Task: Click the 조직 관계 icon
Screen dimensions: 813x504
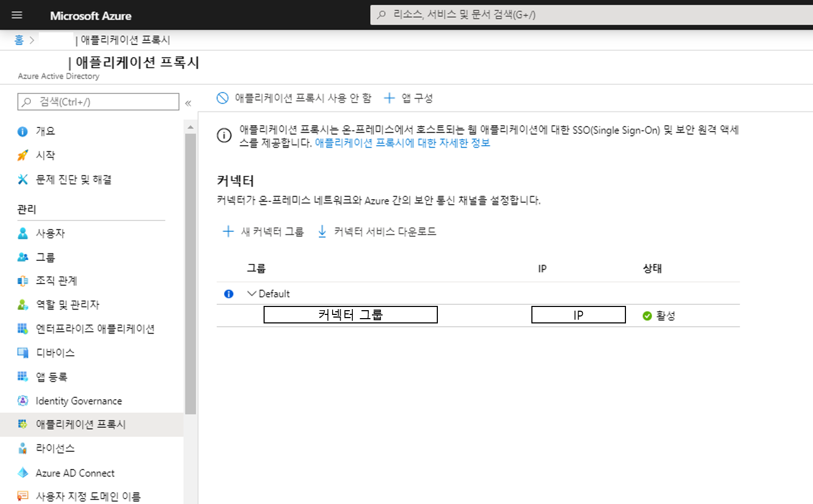Action: pyautogui.click(x=22, y=280)
